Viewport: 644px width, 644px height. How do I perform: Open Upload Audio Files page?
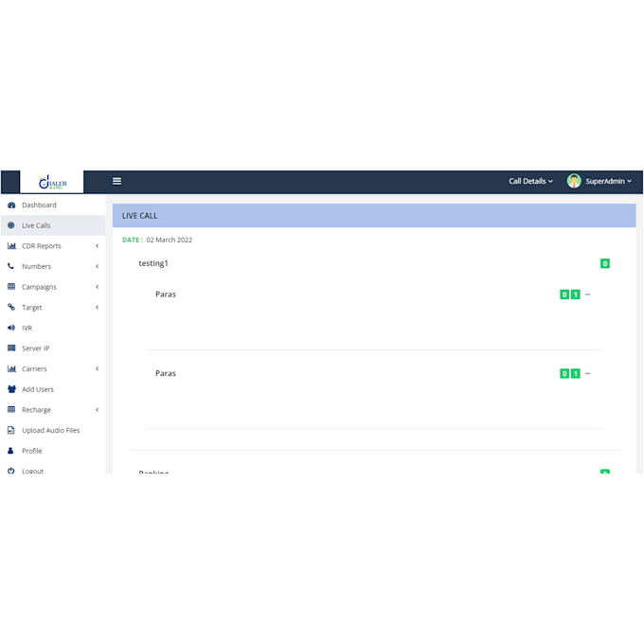point(53,430)
